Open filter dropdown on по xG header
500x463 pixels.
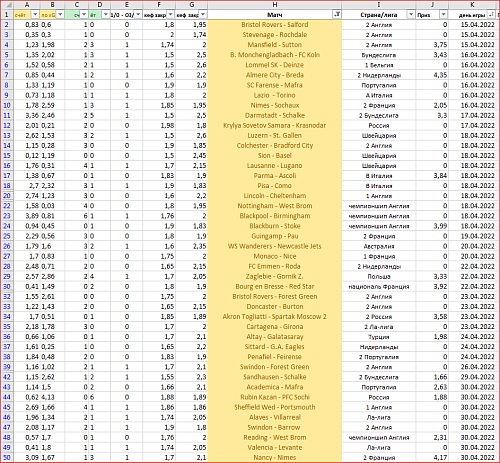click(x=60, y=15)
